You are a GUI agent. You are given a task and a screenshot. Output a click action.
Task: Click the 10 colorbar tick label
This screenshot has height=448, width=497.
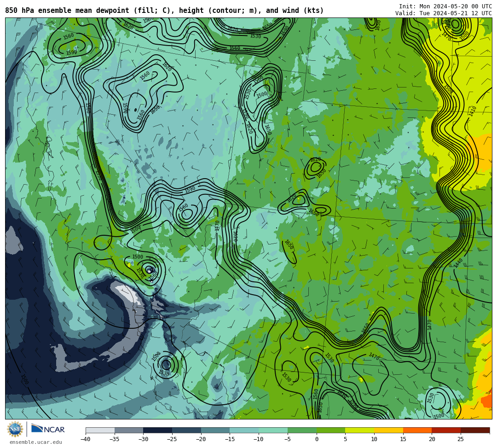point(374,439)
